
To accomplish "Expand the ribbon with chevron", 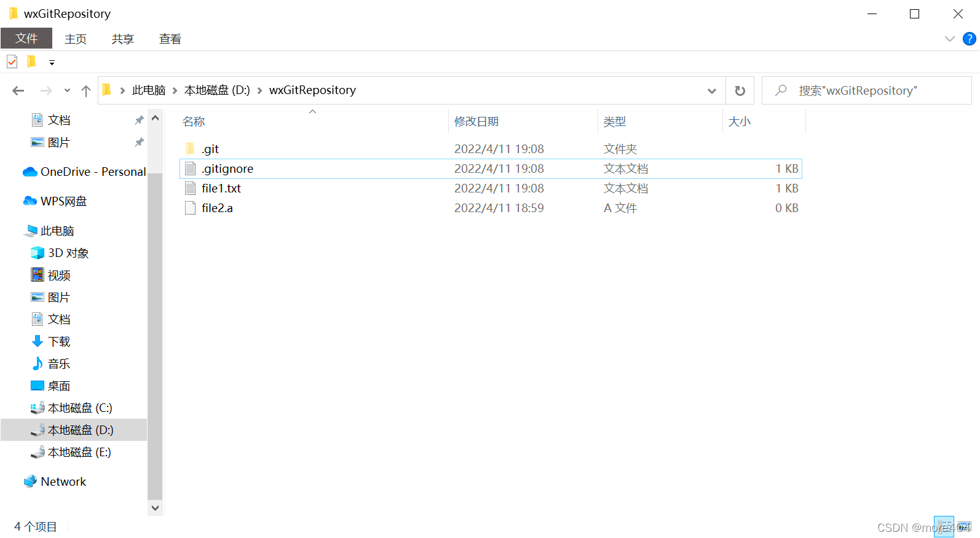I will coord(950,39).
